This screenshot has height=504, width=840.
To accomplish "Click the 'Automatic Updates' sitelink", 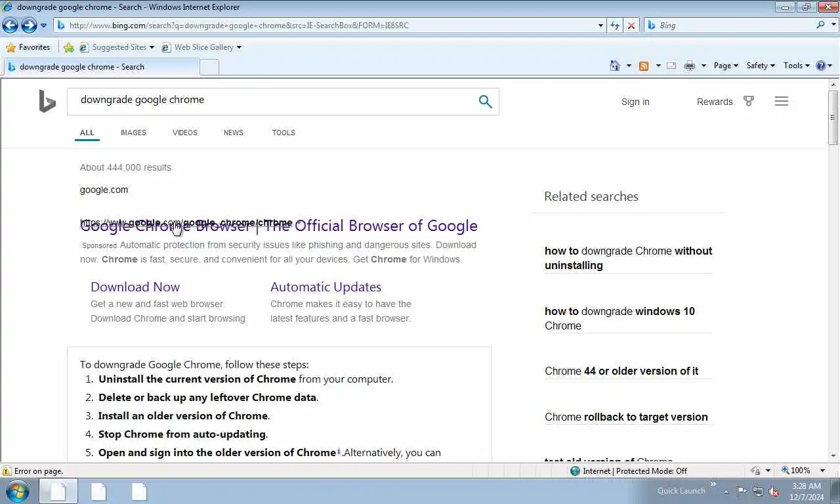I will click(325, 287).
